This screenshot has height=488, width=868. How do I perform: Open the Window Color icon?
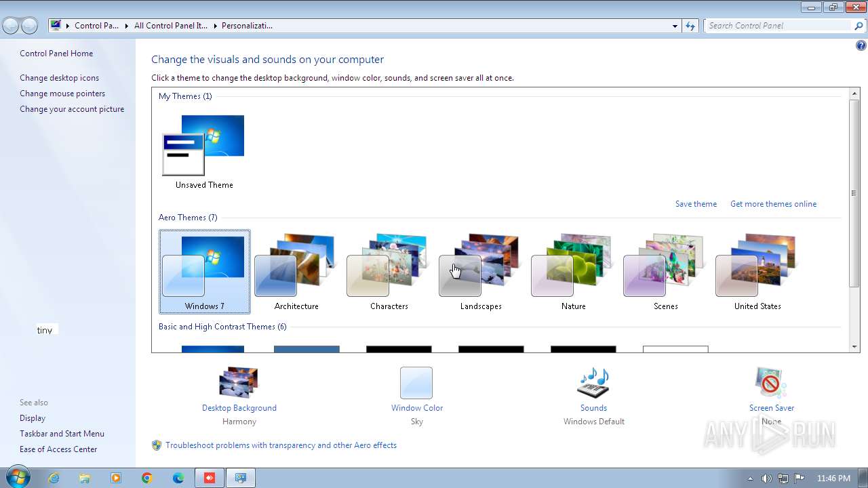click(x=416, y=383)
